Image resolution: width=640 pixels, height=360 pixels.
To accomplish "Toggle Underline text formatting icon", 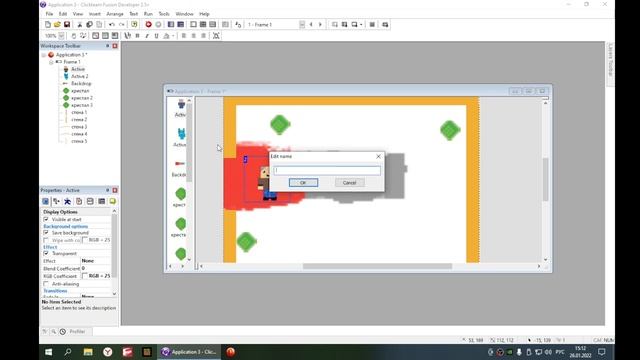I will (x=156, y=36).
